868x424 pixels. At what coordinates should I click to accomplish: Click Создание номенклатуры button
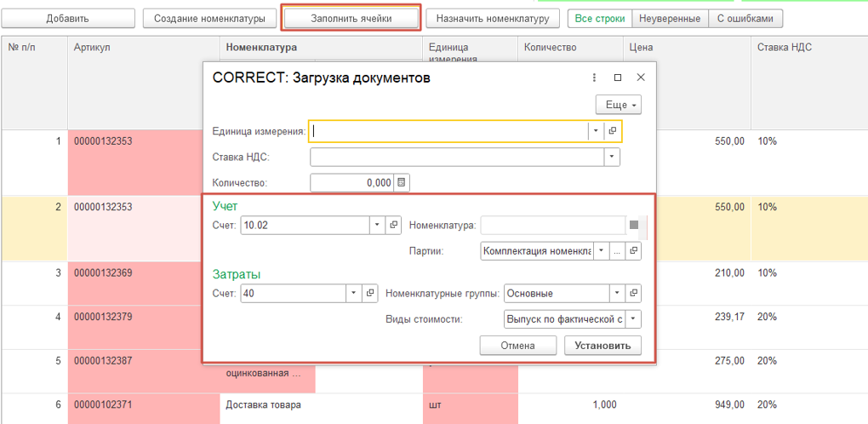point(208,18)
